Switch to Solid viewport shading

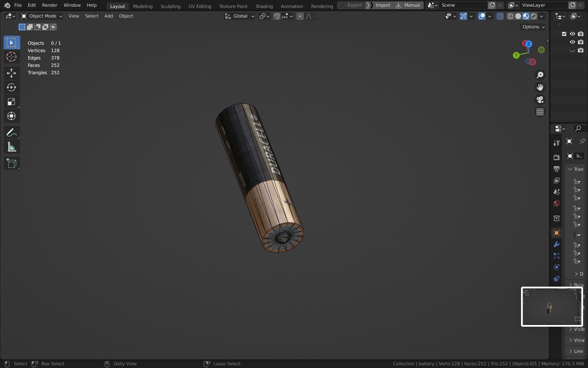pos(518,16)
